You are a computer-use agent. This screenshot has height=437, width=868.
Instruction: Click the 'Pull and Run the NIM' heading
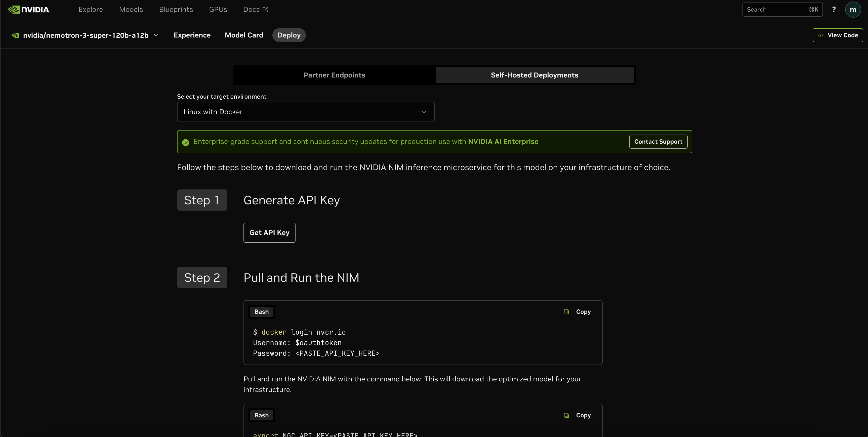pyautogui.click(x=301, y=278)
